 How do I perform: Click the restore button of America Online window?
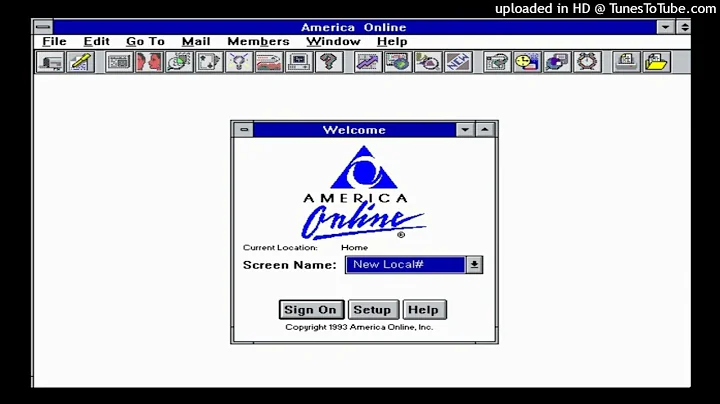(x=684, y=27)
